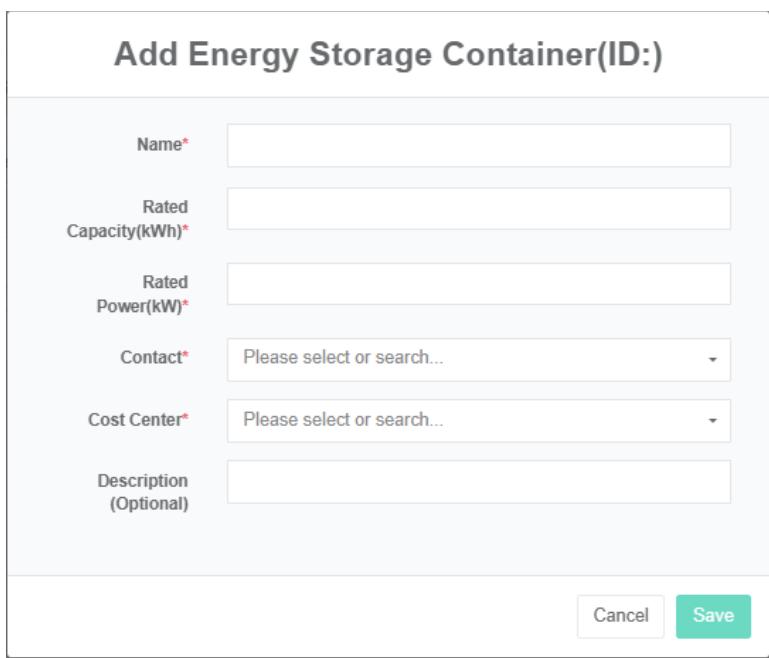The image size is (769, 658).
Task: Click the Contact dropdown caret arrow
Action: 712,359
